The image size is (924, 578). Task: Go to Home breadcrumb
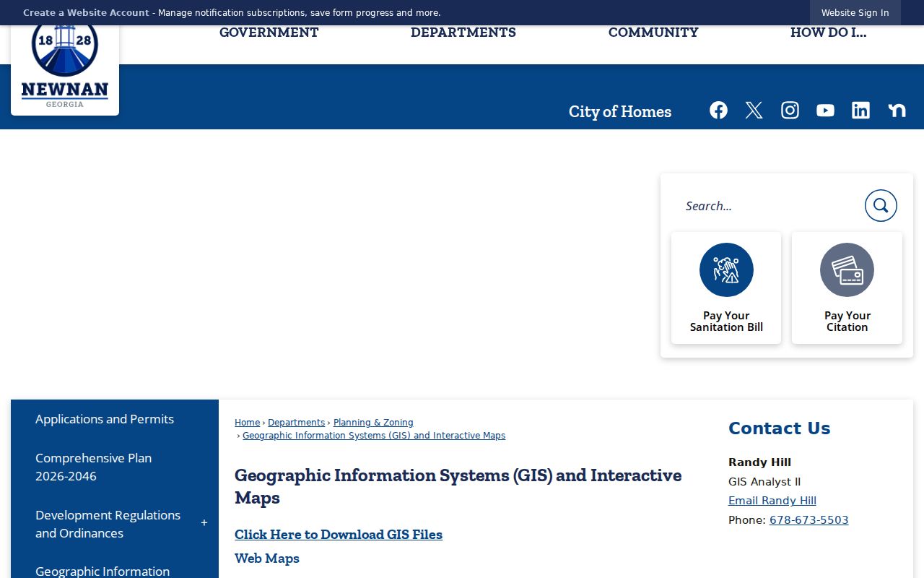coord(247,423)
